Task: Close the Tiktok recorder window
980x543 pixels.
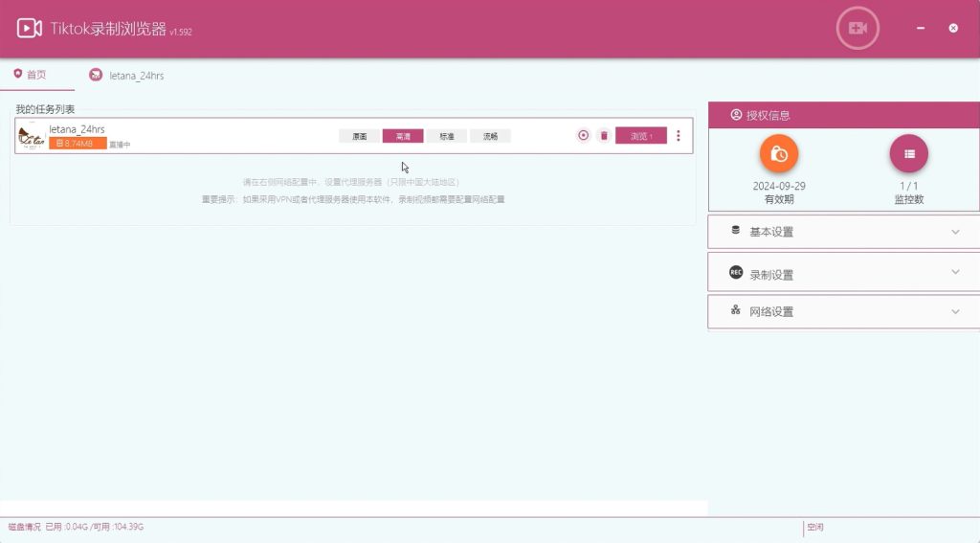Action: [953, 28]
